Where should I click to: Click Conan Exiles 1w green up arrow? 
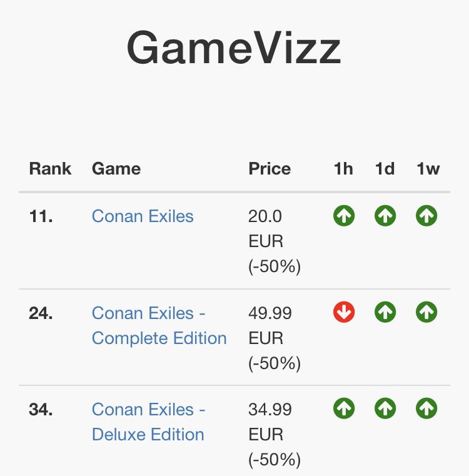click(x=426, y=216)
